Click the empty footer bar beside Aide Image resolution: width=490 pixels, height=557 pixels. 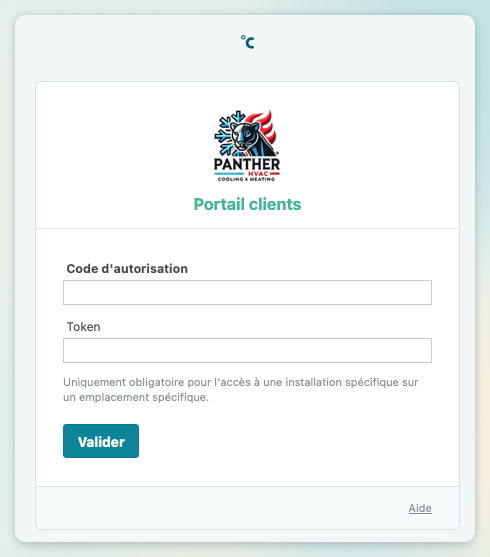point(220,508)
